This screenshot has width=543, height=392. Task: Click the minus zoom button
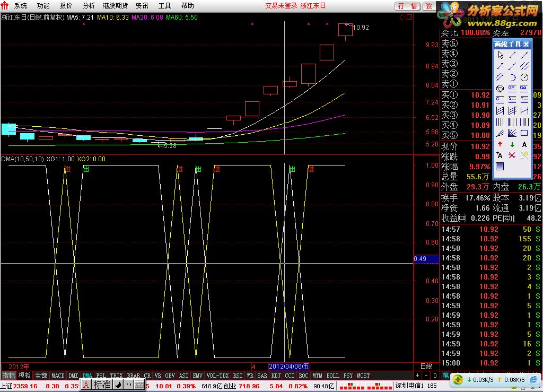coord(426,376)
